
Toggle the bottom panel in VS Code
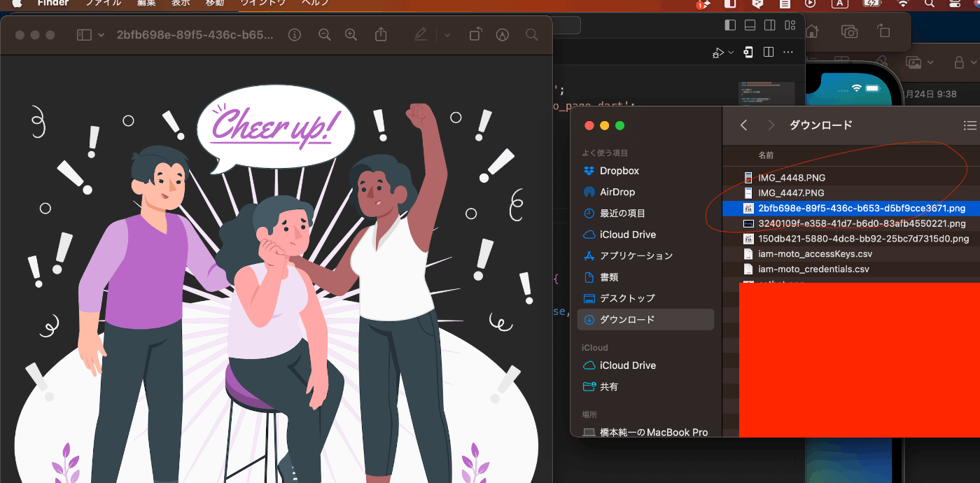(x=750, y=25)
